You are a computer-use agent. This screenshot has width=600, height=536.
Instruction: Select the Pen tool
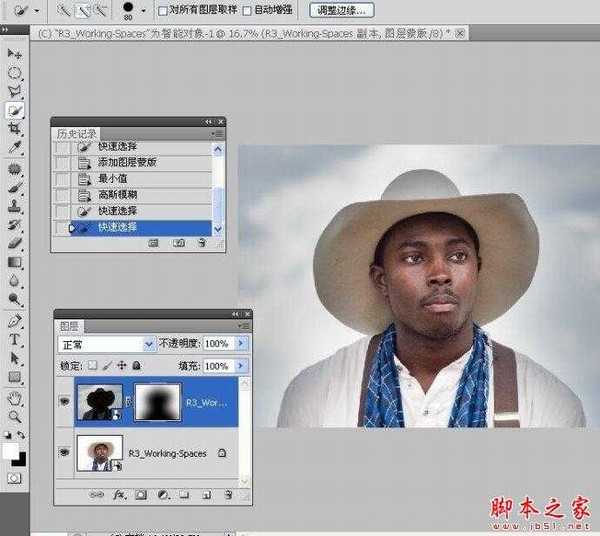(x=15, y=322)
